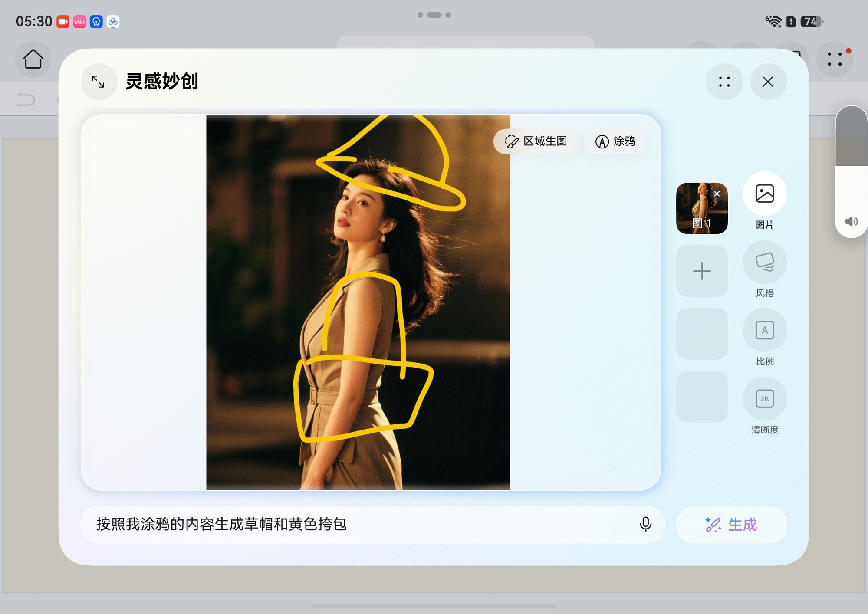The image size is (868, 614).
Task: Mute using the speaker icon
Action: (851, 222)
